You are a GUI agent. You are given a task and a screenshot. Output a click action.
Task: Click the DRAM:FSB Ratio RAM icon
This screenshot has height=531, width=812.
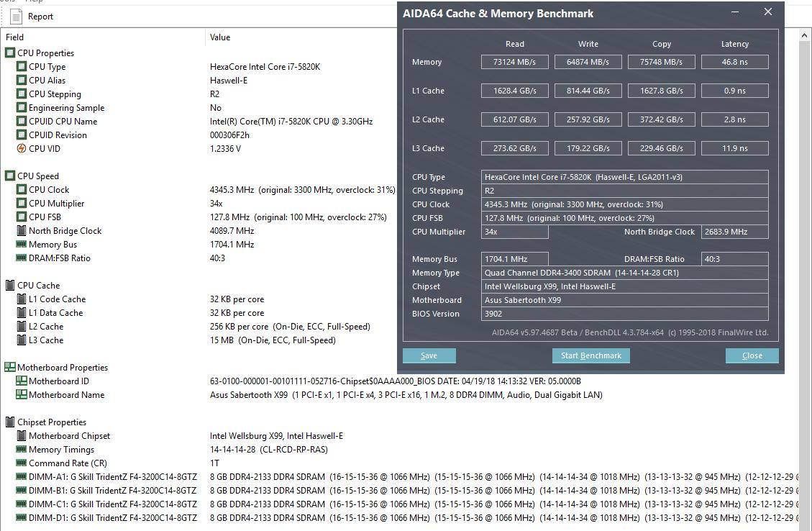(22, 258)
